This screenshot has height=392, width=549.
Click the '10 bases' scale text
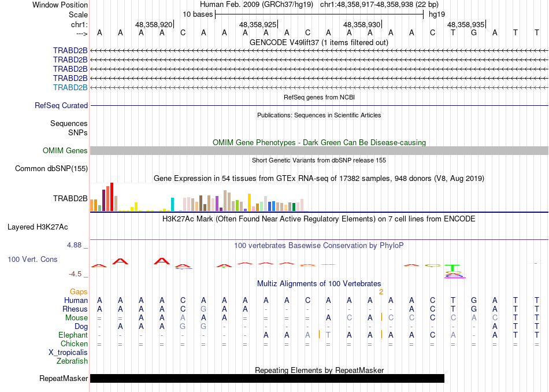(198, 14)
